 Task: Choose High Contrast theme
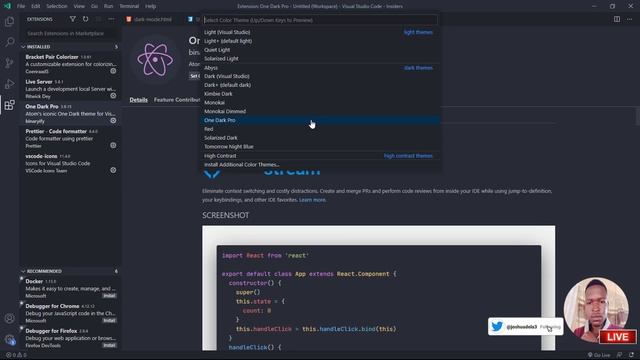point(320,156)
